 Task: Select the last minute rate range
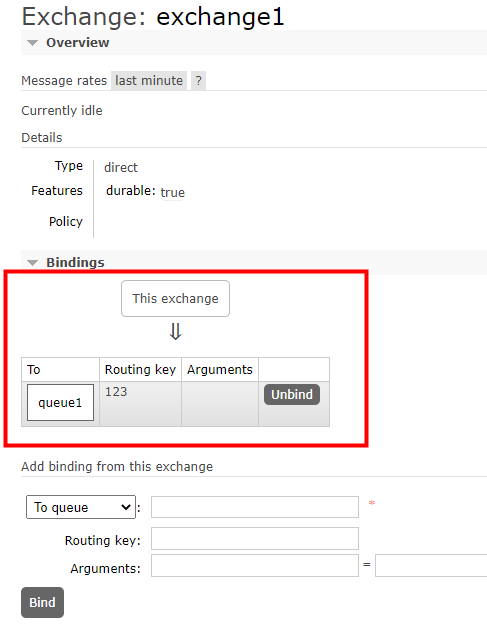click(149, 80)
